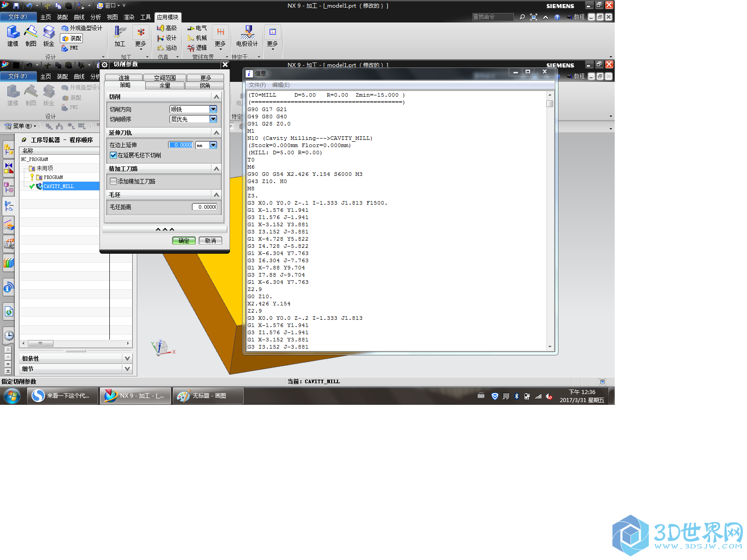Open the Part Navigator sidebar tab
This screenshot has width=747, height=560.
pos(9,187)
